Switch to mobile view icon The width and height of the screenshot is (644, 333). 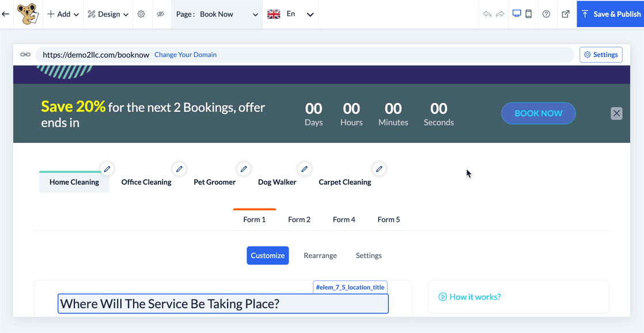528,14
